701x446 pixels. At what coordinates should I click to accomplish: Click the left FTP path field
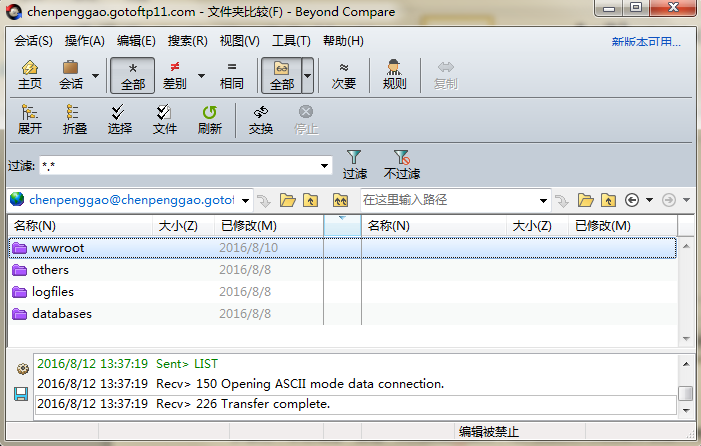click(131, 200)
